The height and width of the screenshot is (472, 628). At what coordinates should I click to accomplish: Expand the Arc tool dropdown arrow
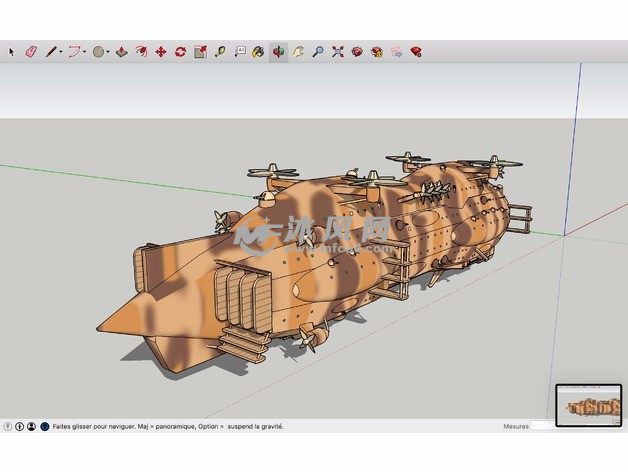point(85,51)
